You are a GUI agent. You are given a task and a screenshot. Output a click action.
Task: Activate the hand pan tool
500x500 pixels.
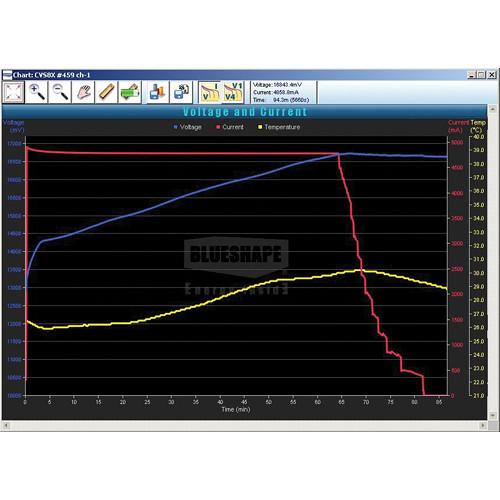point(83,92)
